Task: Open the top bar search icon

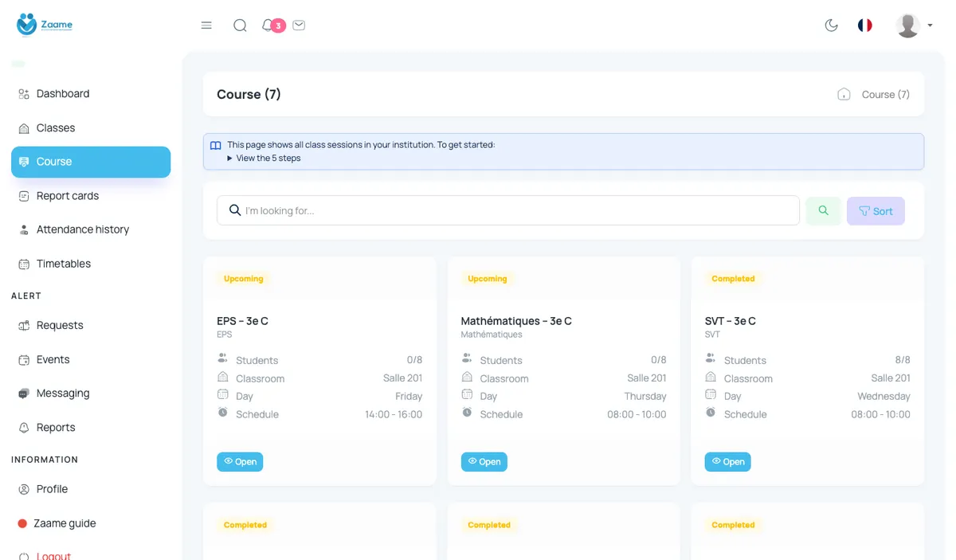Action: 240,25
